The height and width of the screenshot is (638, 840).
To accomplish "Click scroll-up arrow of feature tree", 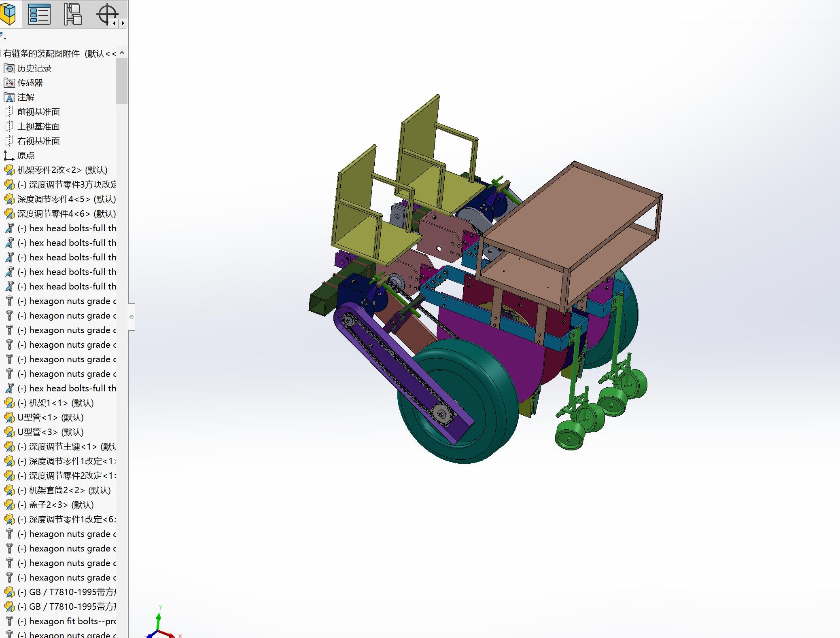I will pos(122,53).
